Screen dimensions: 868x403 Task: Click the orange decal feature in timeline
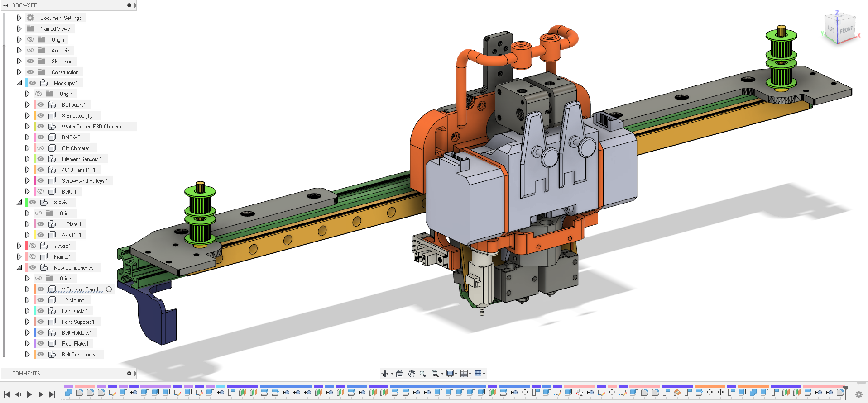click(677, 392)
